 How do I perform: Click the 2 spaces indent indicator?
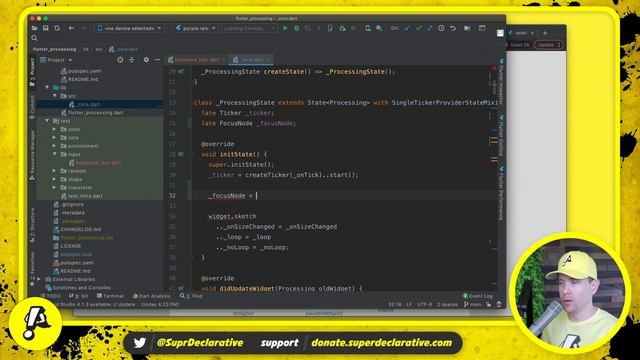tap(447, 304)
